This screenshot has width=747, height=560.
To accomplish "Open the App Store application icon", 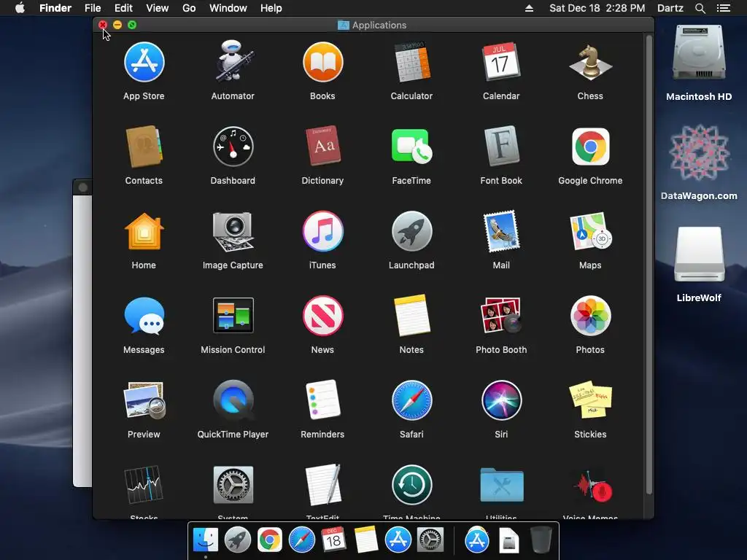I will coord(144,63).
